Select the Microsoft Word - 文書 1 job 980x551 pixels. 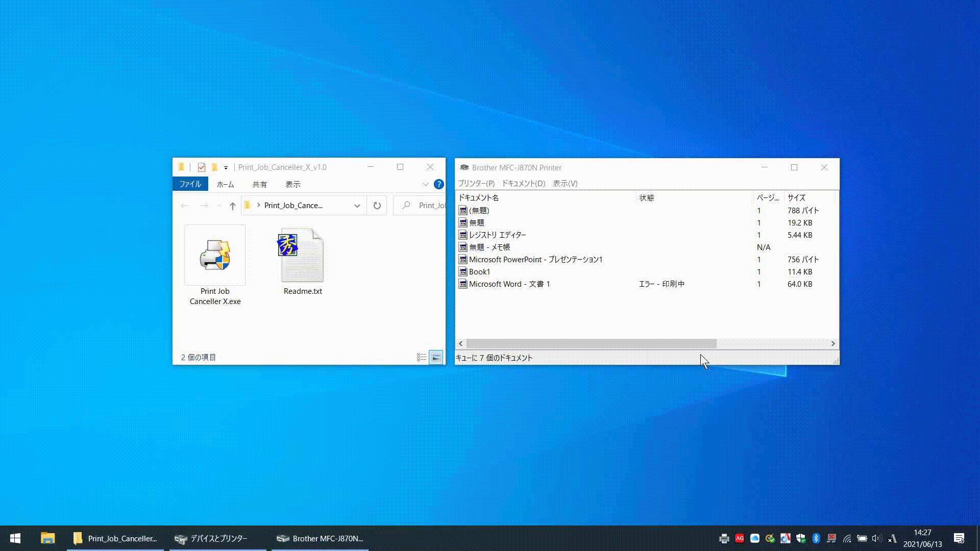click(647, 284)
